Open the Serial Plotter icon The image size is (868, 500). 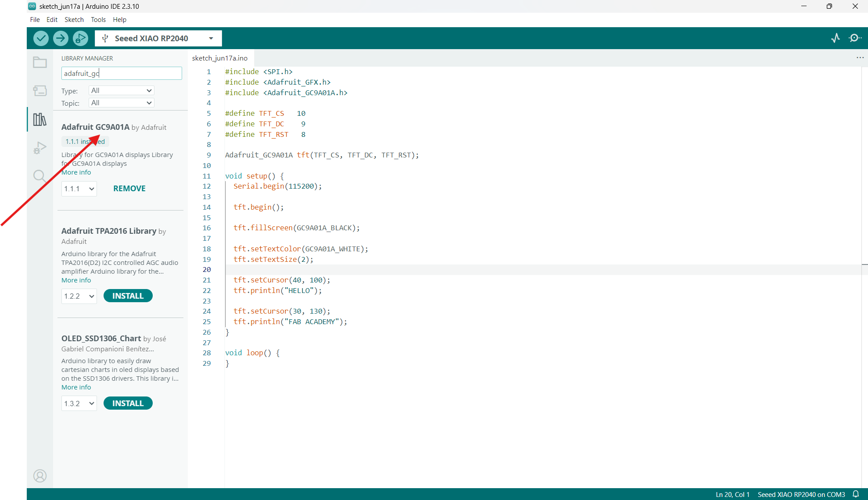pyautogui.click(x=836, y=38)
